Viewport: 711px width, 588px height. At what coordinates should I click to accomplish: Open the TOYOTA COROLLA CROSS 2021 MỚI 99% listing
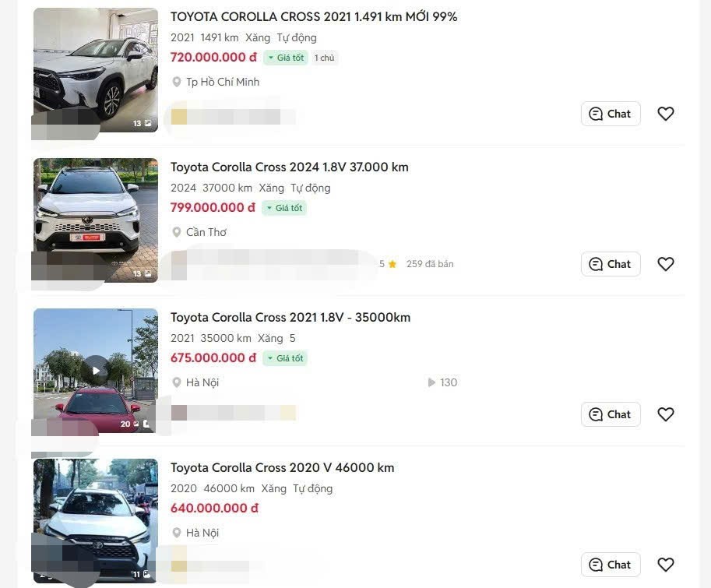pyautogui.click(x=315, y=16)
